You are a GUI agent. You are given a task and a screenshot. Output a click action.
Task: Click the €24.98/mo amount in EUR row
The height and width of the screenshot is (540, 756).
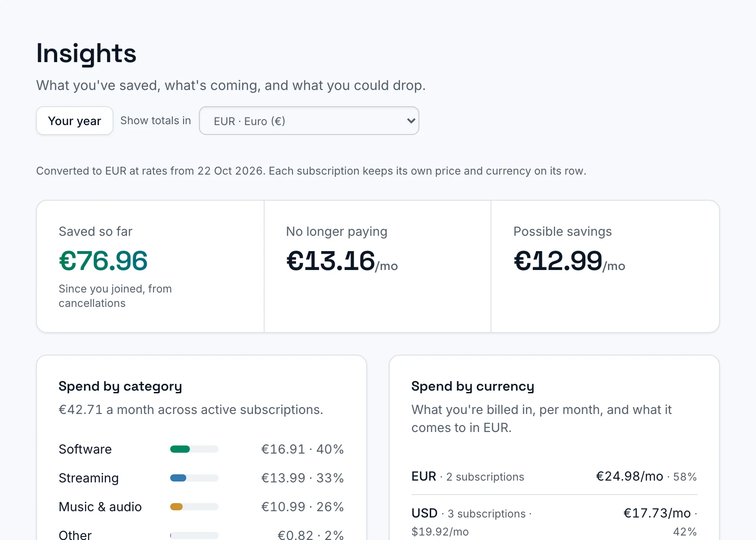tap(630, 477)
